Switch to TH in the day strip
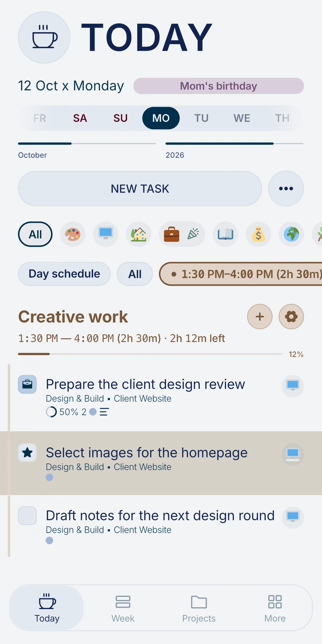This screenshot has height=644, width=322. pyautogui.click(x=282, y=118)
